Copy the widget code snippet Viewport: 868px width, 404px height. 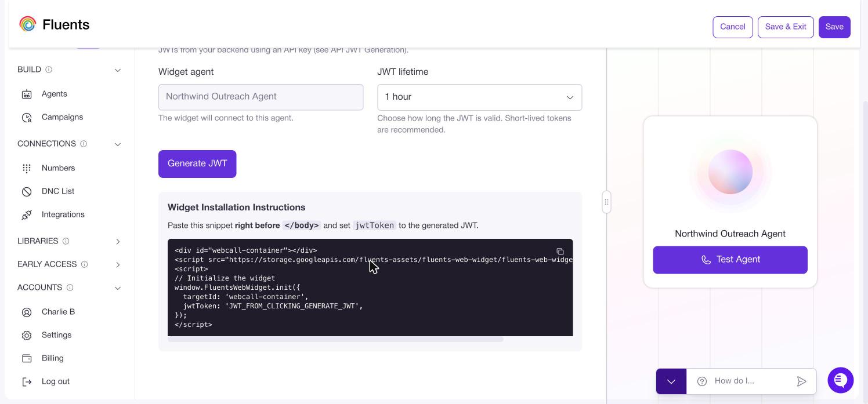(x=560, y=252)
